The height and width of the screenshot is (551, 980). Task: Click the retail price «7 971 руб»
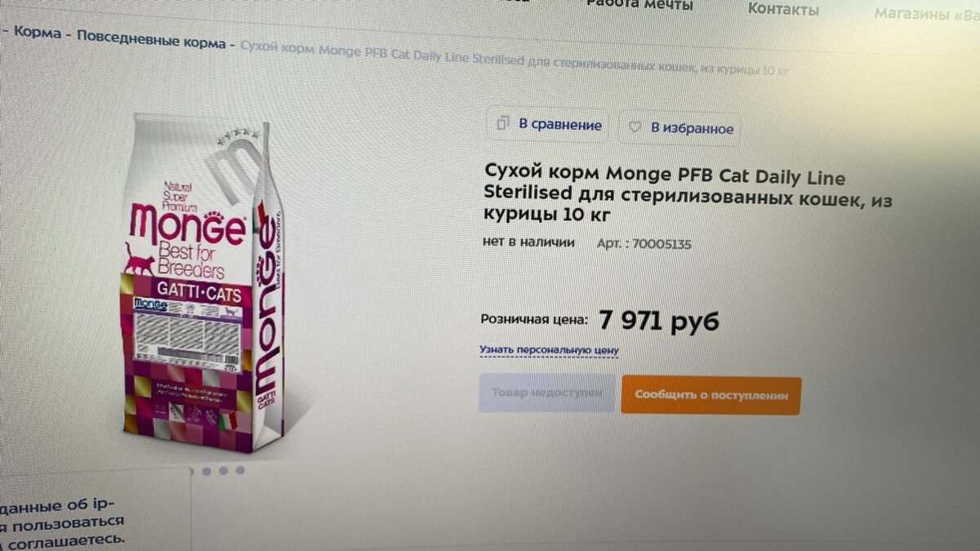(x=658, y=321)
